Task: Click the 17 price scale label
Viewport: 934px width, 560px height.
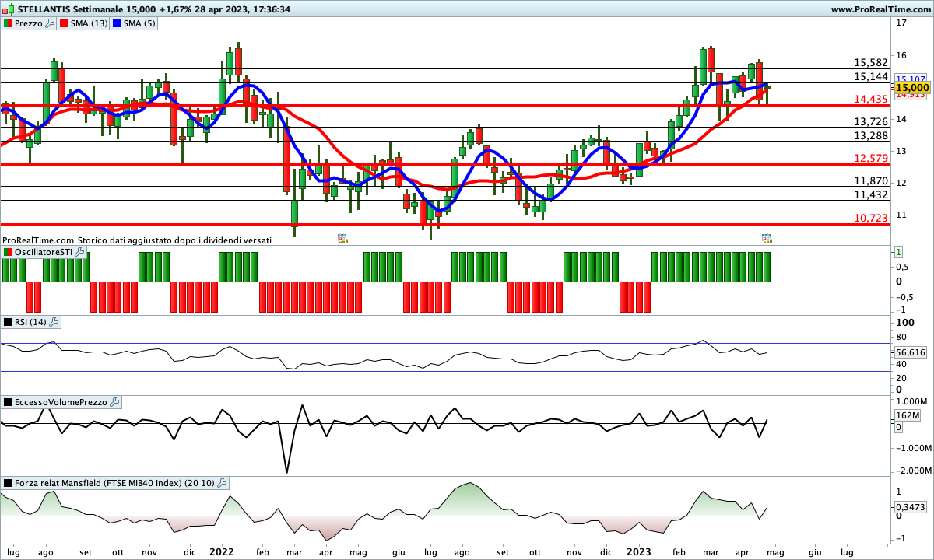Action: coord(901,23)
